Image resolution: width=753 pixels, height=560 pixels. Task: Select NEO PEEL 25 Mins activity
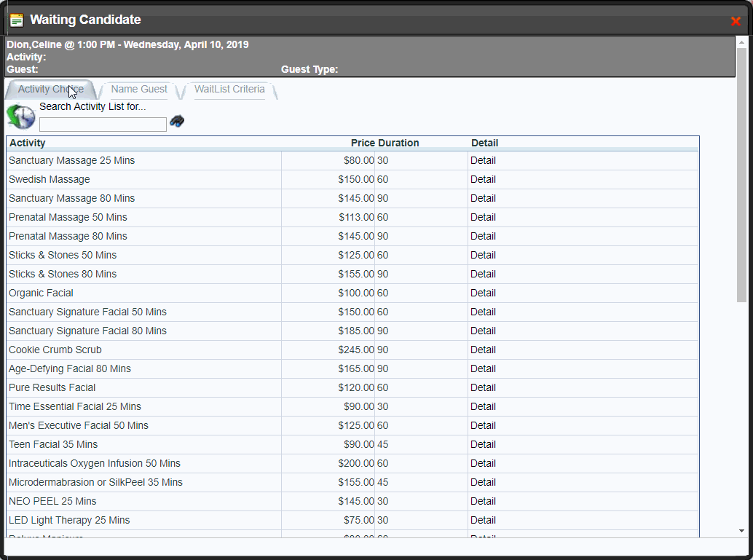tap(52, 501)
